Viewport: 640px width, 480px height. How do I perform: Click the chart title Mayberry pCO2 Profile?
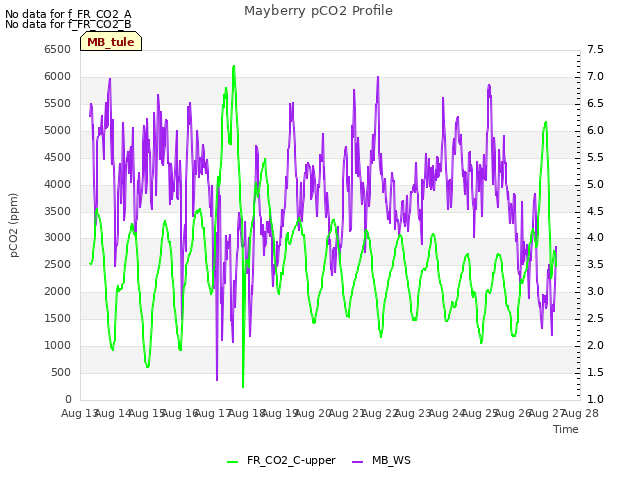(318, 11)
